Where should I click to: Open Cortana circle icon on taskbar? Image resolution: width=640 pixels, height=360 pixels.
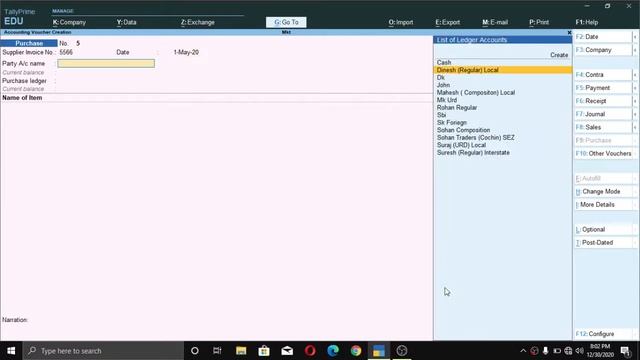click(x=195, y=351)
